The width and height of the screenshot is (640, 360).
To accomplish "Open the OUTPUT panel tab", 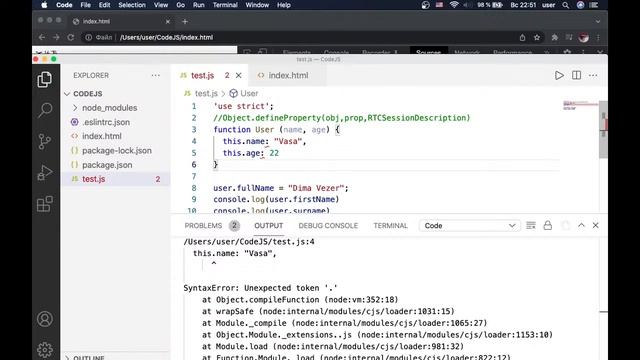I will tap(269, 226).
